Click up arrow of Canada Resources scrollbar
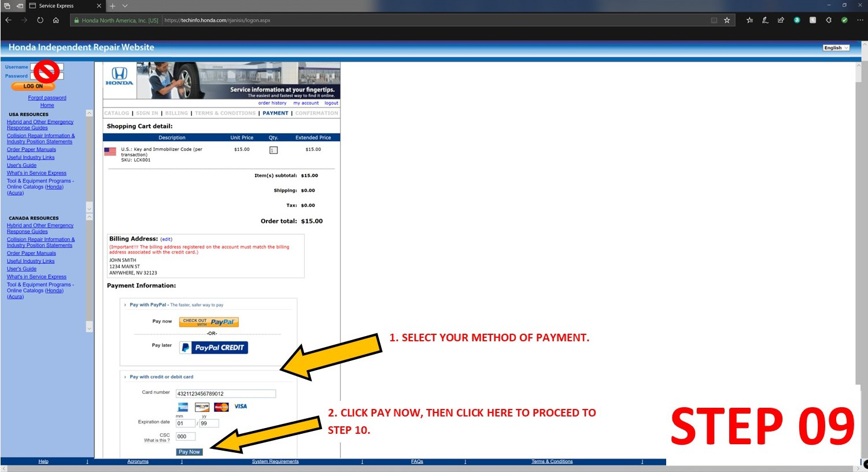 [89, 217]
